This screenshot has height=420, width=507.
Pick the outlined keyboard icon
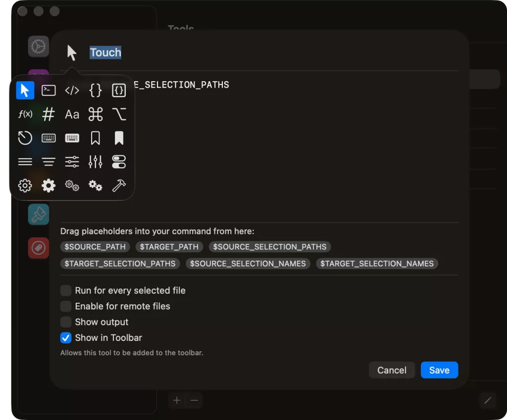(x=49, y=138)
